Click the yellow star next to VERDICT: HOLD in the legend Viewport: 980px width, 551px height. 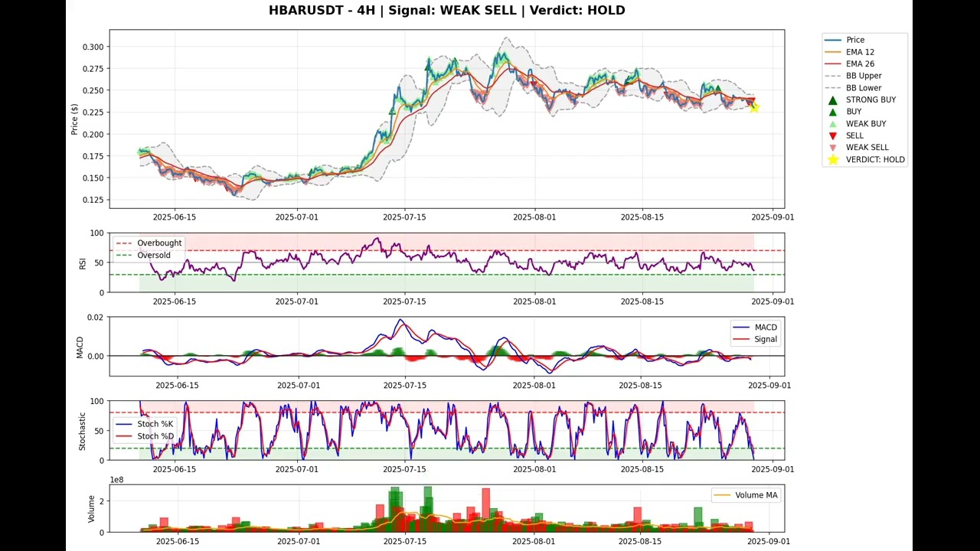(x=833, y=159)
